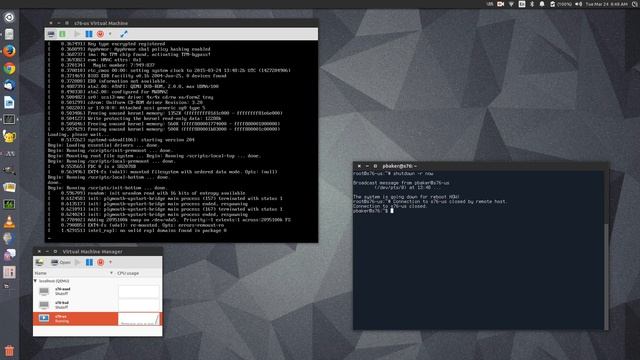Open the notification bell in the top panel
The width and height of the screenshot is (640, 360).
[542, 4]
